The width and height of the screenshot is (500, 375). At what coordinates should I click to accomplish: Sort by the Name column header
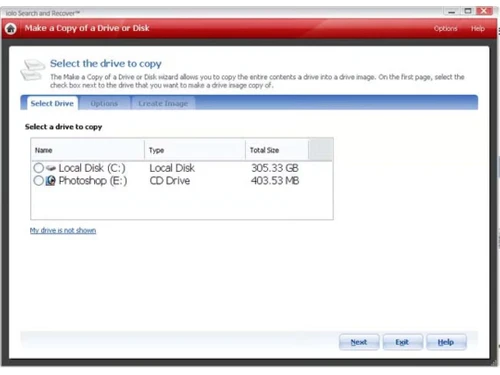[88, 150]
